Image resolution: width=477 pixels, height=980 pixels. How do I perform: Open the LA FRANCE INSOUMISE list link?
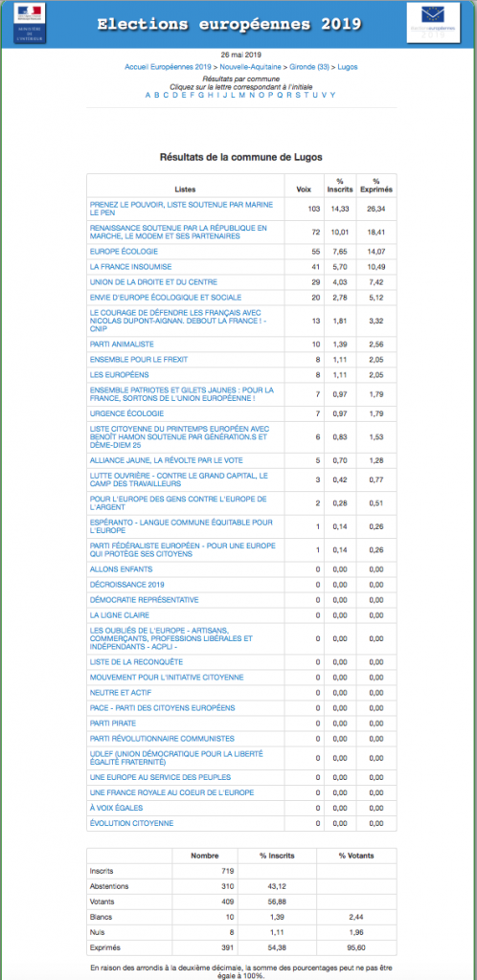point(128,267)
